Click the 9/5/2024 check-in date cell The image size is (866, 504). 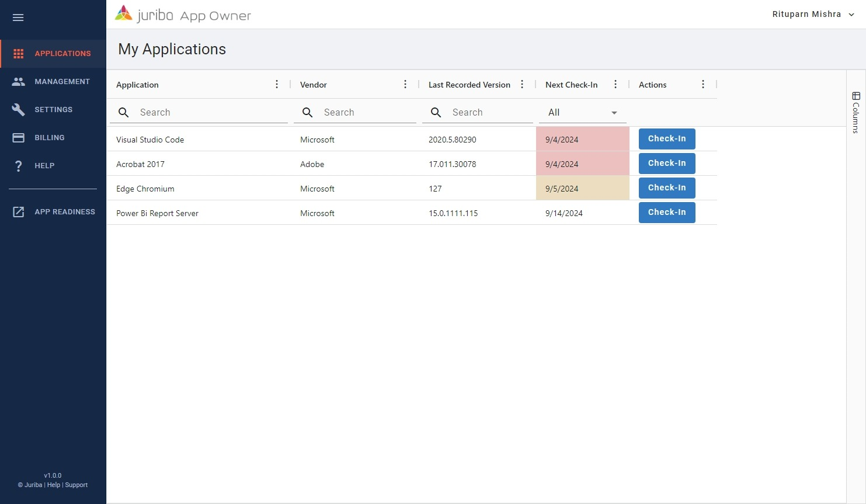(x=583, y=188)
